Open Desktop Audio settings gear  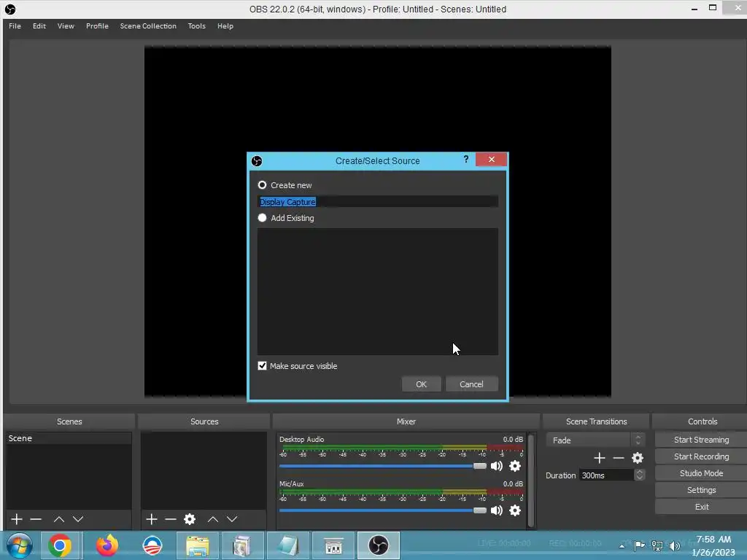pyautogui.click(x=515, y=466)
